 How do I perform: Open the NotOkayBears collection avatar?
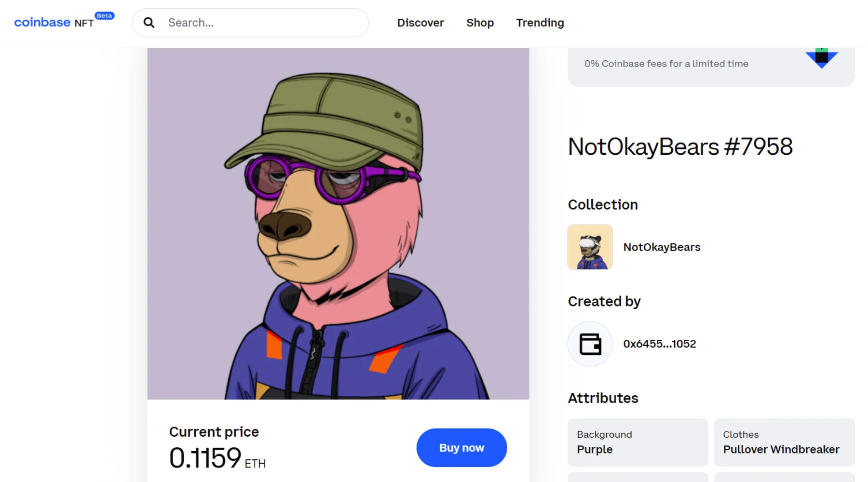[x=590, y=247]
